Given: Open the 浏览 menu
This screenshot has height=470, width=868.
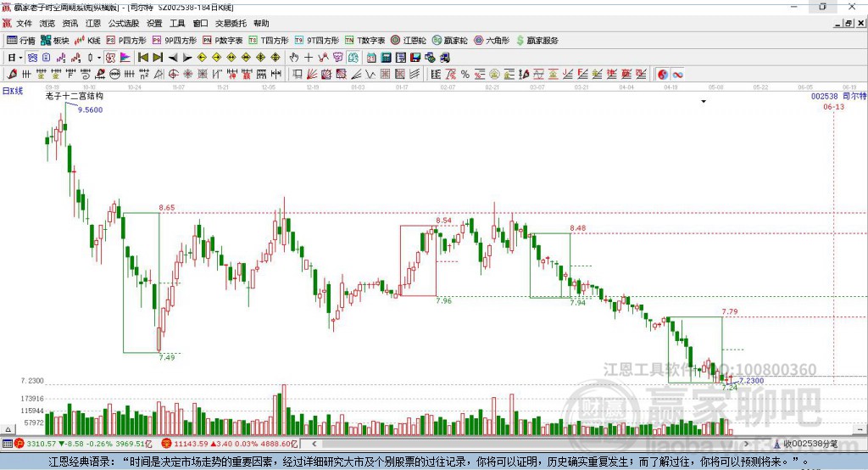Looking at the screenshot, I should click(47, 23).
